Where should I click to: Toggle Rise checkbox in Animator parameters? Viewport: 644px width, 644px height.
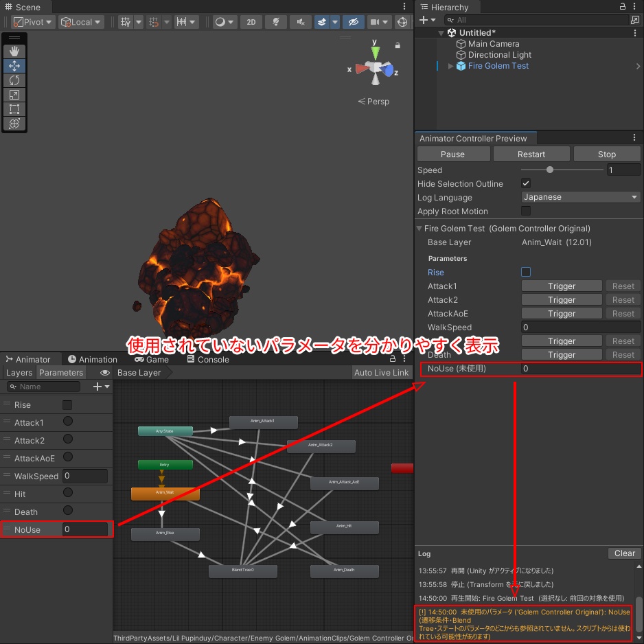tap(67, 405)
